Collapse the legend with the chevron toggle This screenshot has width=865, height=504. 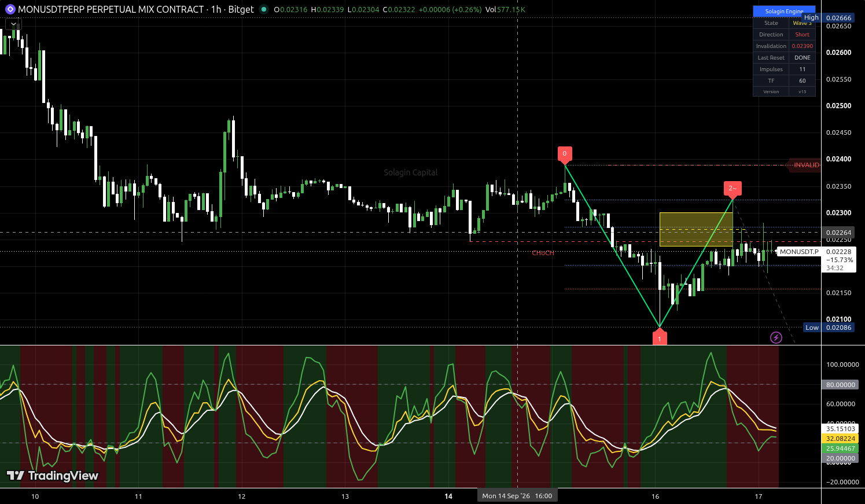(13, 24)
